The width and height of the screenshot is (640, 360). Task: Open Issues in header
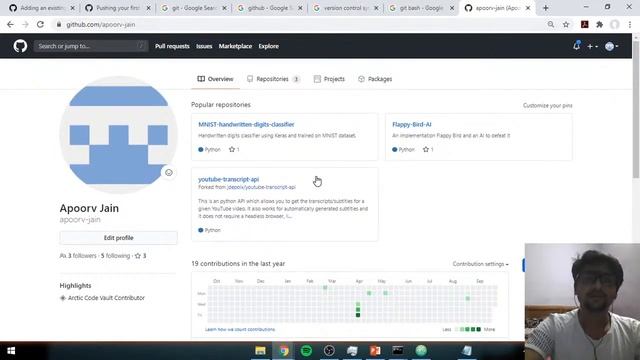tap(204, 46)
